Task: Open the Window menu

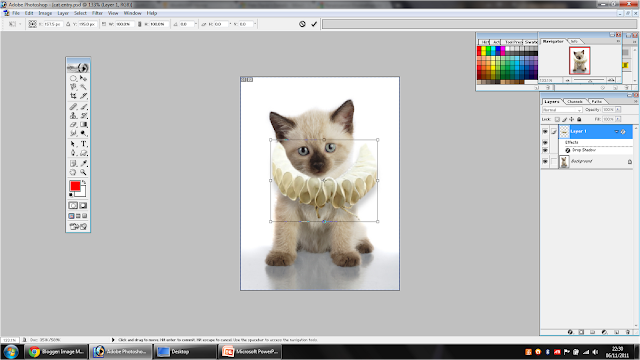Action: coord(132,13)
